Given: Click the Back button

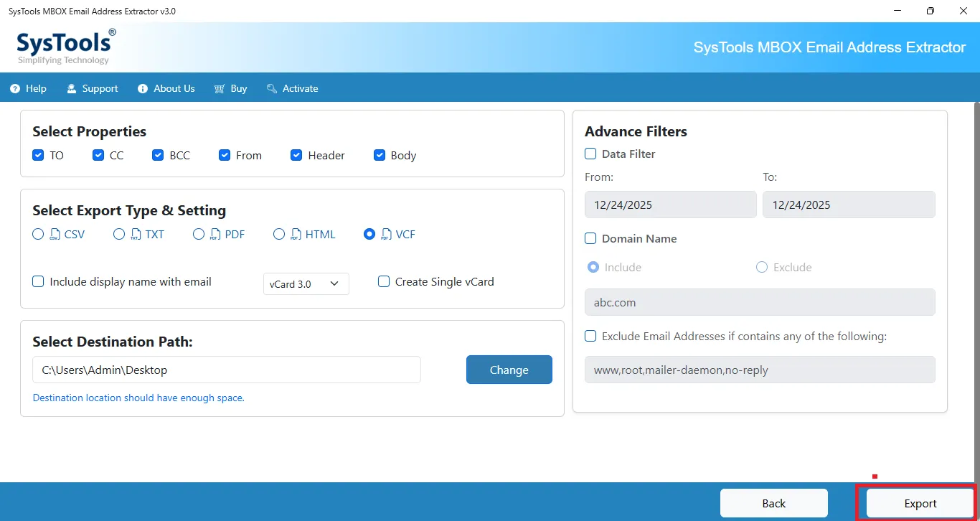Looking at the screenshot, I should [x=774, y=503].
